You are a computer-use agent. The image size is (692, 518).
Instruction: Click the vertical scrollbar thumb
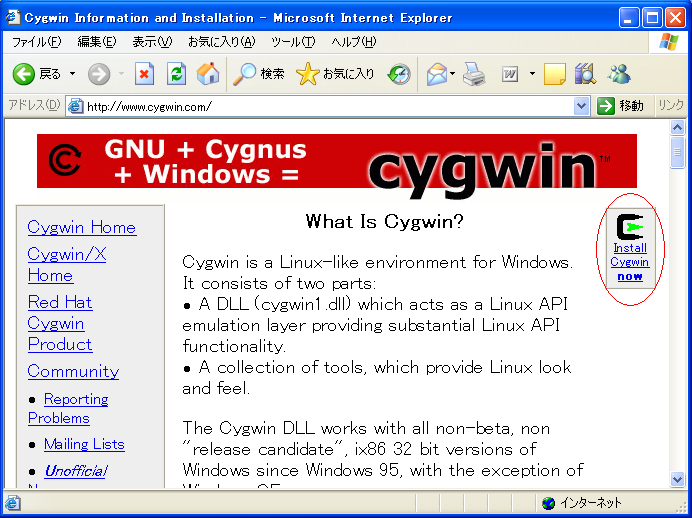677,152
